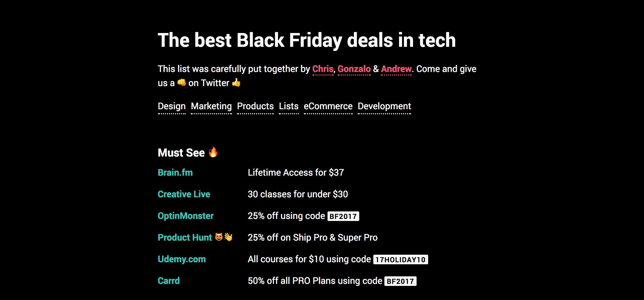644x300 pixels.
Task: Open the Marketing category
Action: pyautogui.click(x=211, y=106)
